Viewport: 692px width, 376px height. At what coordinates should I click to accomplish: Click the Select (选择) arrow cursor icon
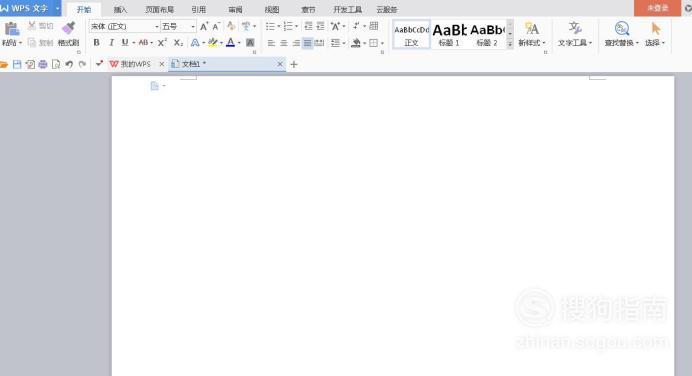pyautogui.click(x=655, y=29)
